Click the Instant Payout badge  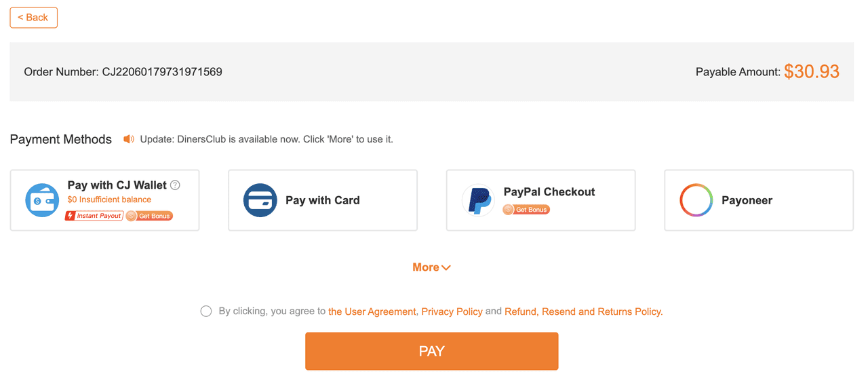pos(94,216)
